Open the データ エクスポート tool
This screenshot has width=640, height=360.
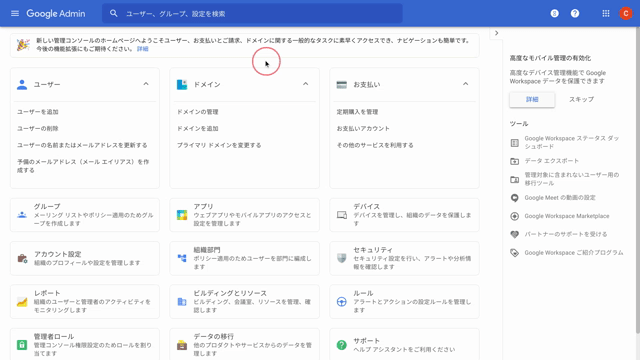[551, 161]
